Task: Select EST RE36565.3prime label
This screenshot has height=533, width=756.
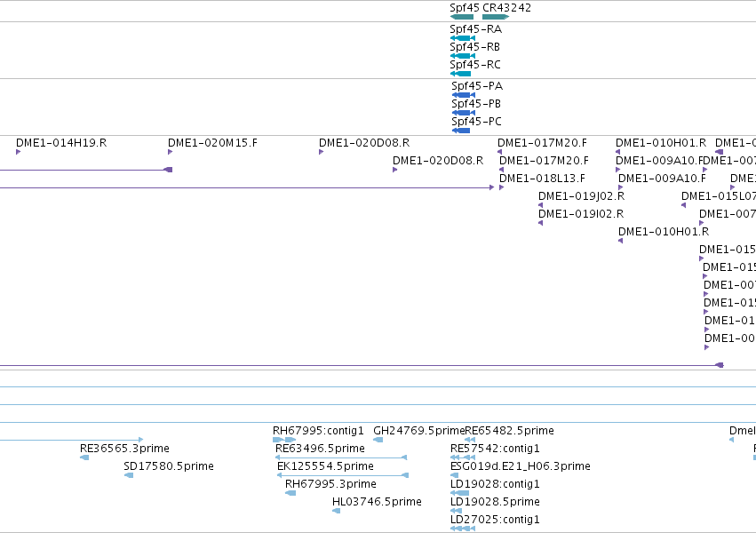Action: 125,449
